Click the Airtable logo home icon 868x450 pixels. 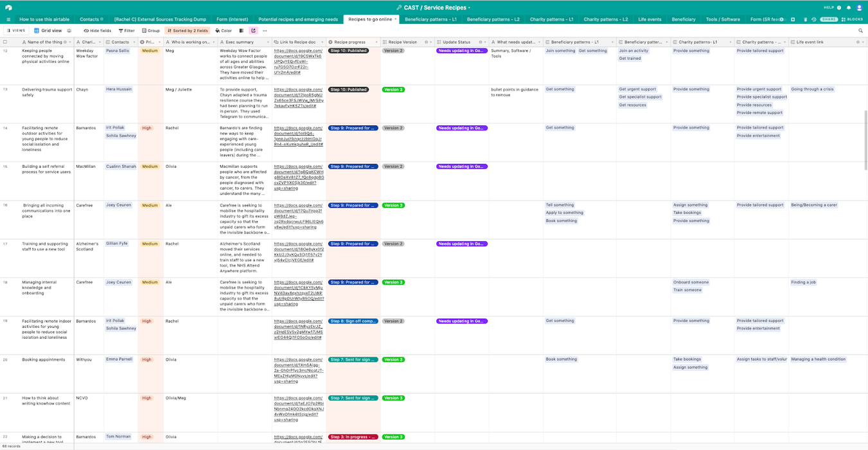(9, 8)
